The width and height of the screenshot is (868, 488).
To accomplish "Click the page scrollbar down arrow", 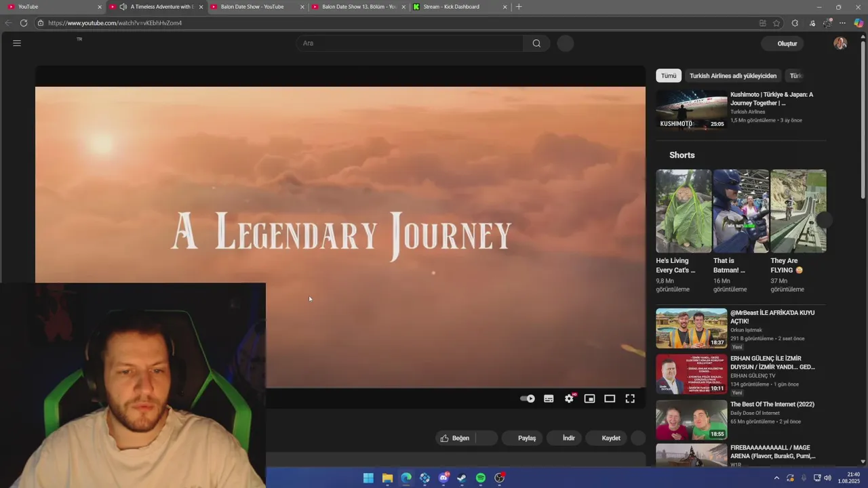I will click(863, 462).
